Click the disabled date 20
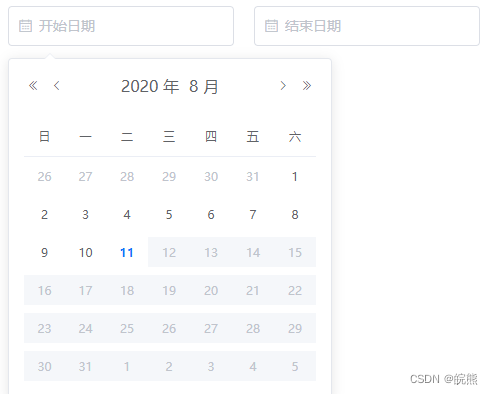Viewport: 493px width, 394px height. click(x=211, y=290)
